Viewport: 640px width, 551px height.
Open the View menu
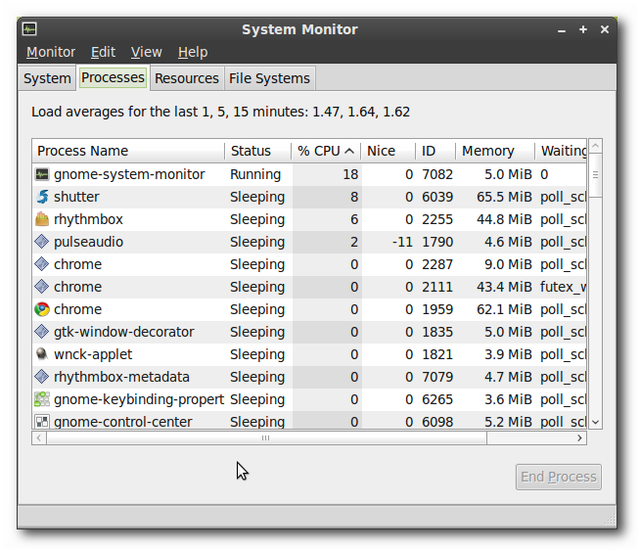[146, 52]
